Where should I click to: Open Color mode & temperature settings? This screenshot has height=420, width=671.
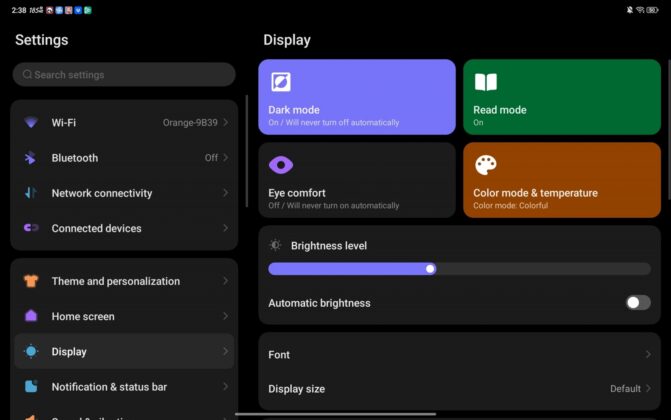point(562,180)
